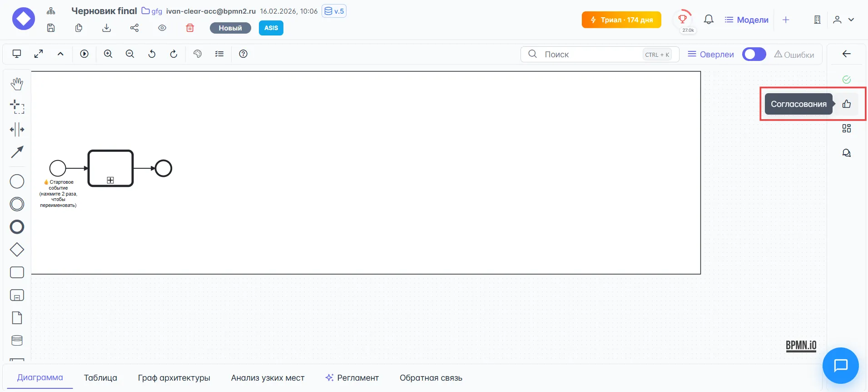Click the Триал 174 дня button

pos(621,20)
